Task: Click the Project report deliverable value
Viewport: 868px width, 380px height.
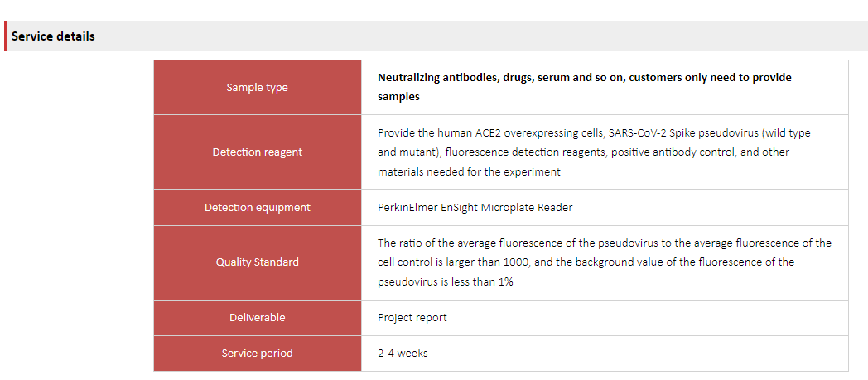Action: 412,318
